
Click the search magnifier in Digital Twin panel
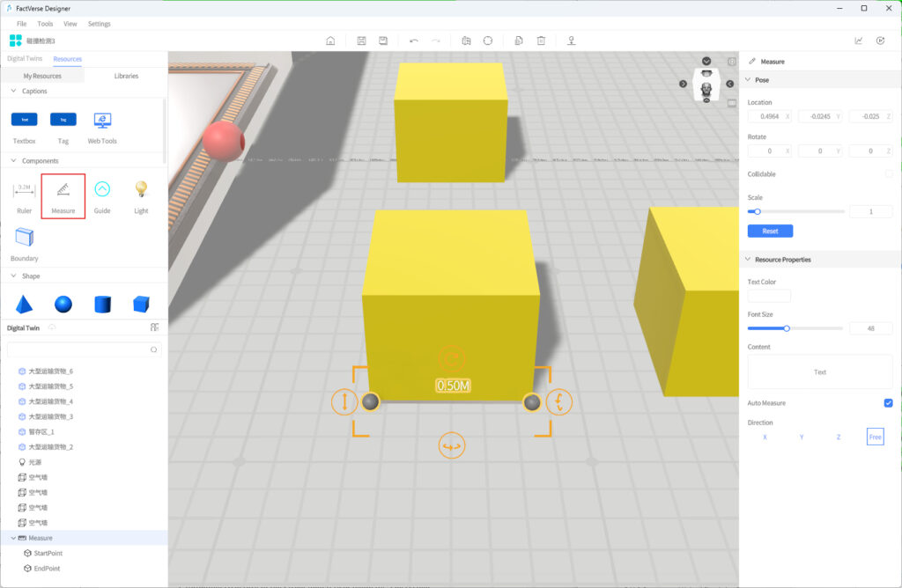coord(153,349)
